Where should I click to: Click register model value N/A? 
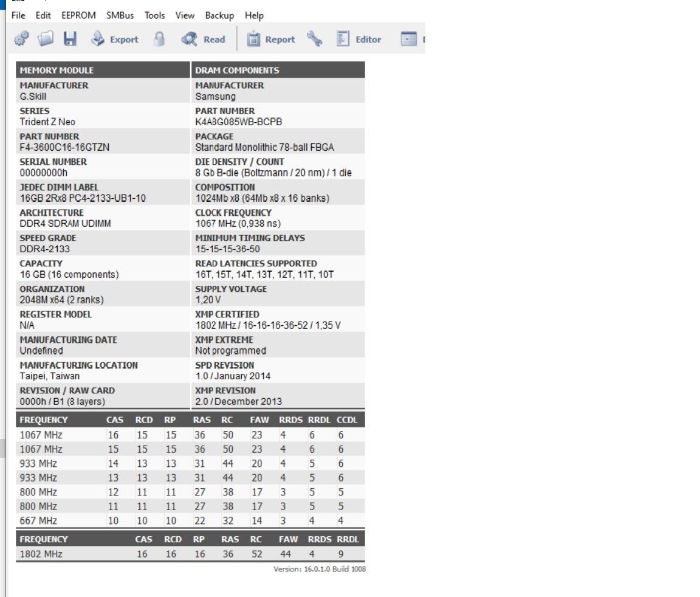click(x=27, y=325)
